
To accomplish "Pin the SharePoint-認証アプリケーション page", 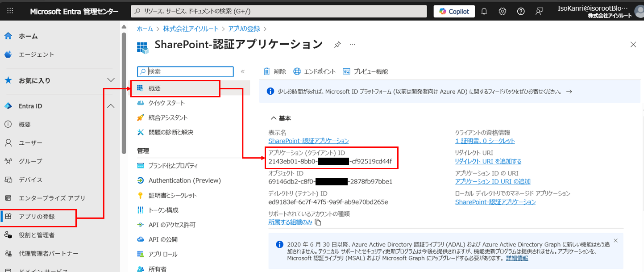I will [x=338, y=45].
